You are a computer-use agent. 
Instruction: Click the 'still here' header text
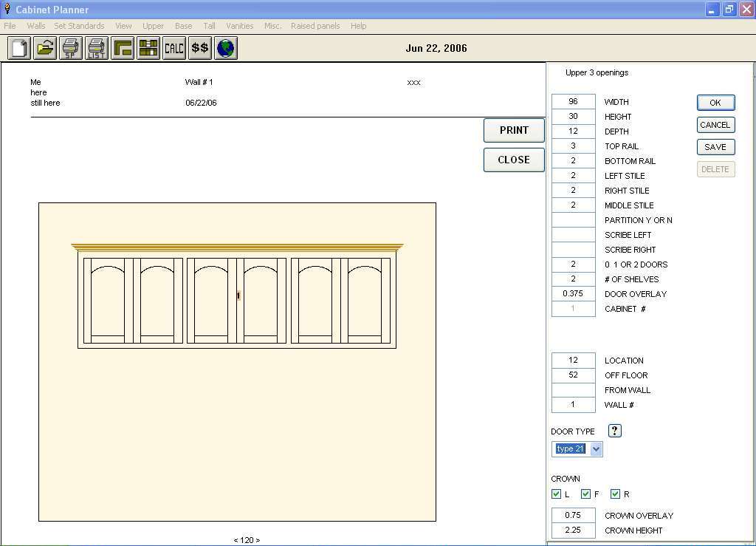(45, 103)
